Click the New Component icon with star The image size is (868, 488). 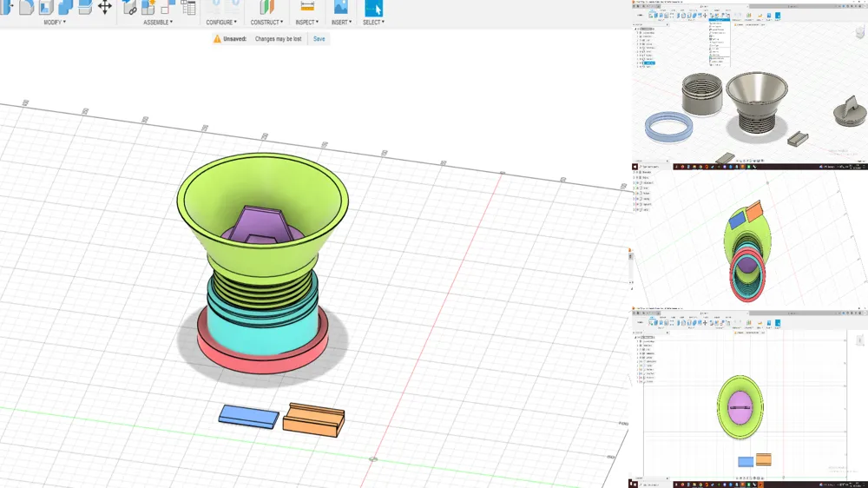tap(148, 7)
